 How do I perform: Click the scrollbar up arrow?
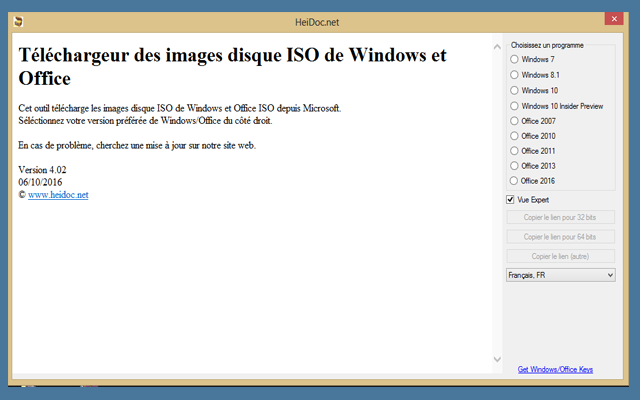(497, 47)
